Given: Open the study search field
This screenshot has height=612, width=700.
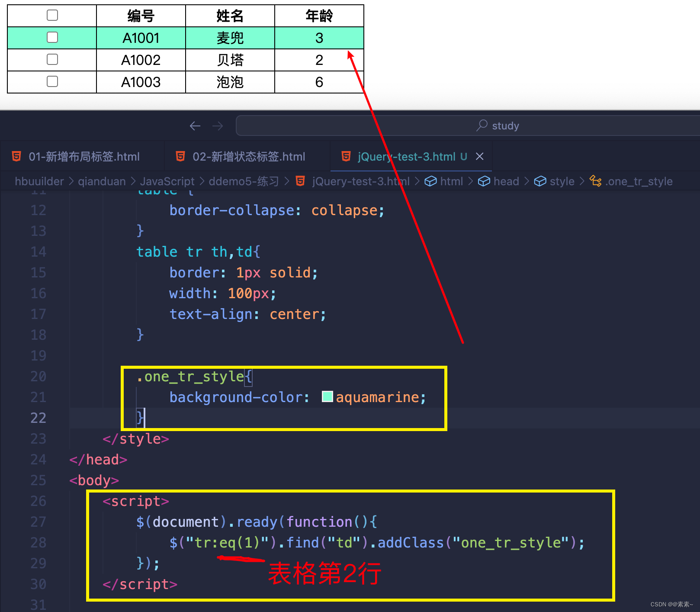Looking at the screenshot, I should coord(468,126).
